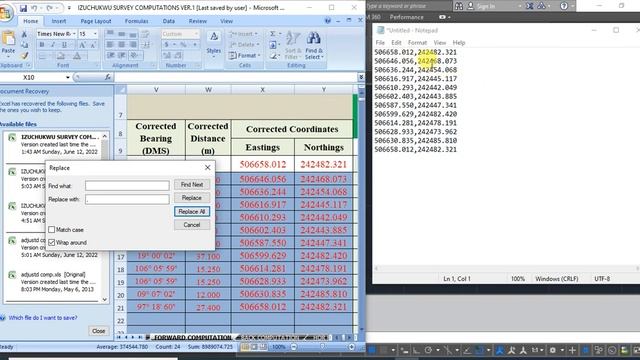Toggle Italic formatting in the Font group
This screenshot has width=640, height=360.
click(53, 45)
